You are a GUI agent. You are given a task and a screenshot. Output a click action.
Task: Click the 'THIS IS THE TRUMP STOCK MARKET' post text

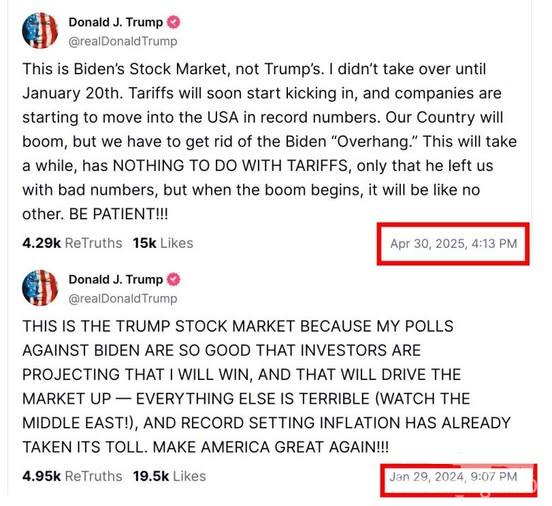(x=266, y=386)
